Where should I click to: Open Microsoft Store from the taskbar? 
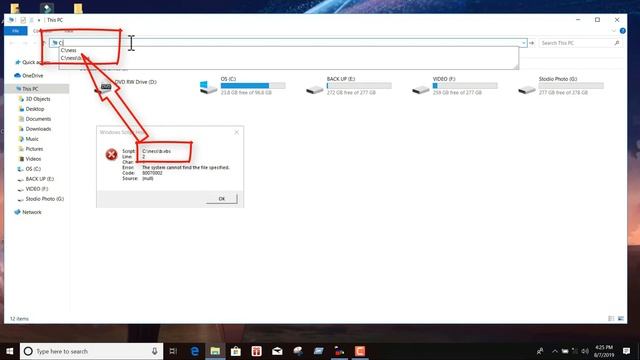pyautogui.click(x=236, y=351)
